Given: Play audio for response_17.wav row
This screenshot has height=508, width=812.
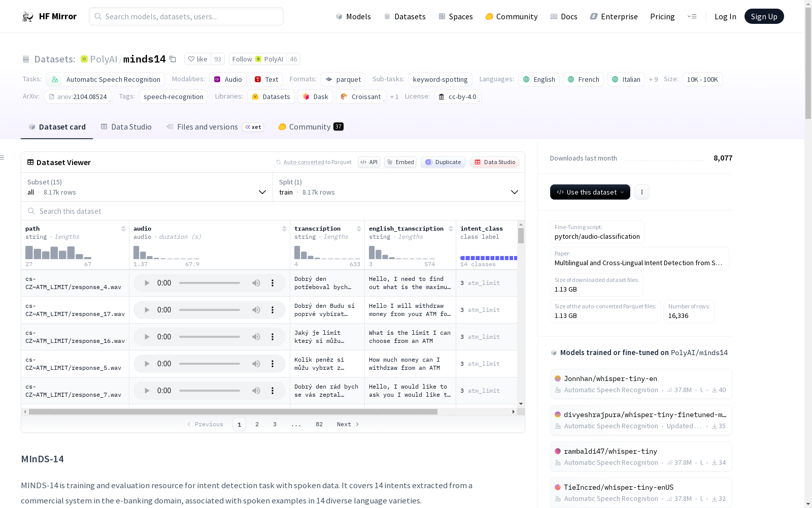Looking at the screenshot, I should [x=147, y=310].
